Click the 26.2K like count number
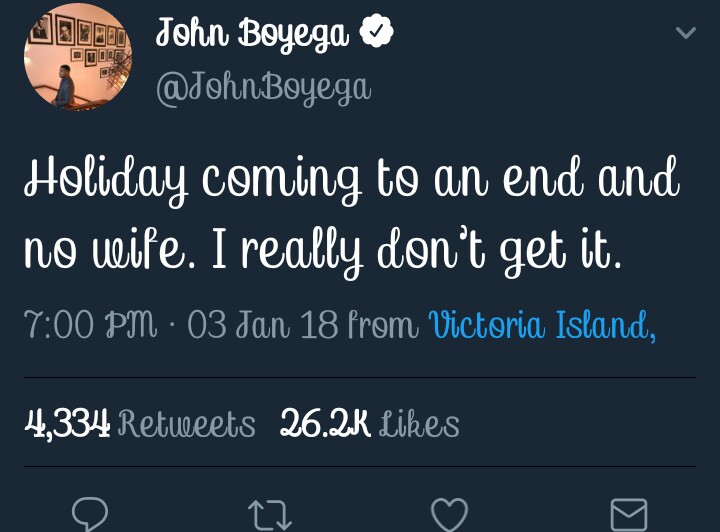The width and height of the screenshot is (720, 532). pyautogui.click(x=325, y=424)
